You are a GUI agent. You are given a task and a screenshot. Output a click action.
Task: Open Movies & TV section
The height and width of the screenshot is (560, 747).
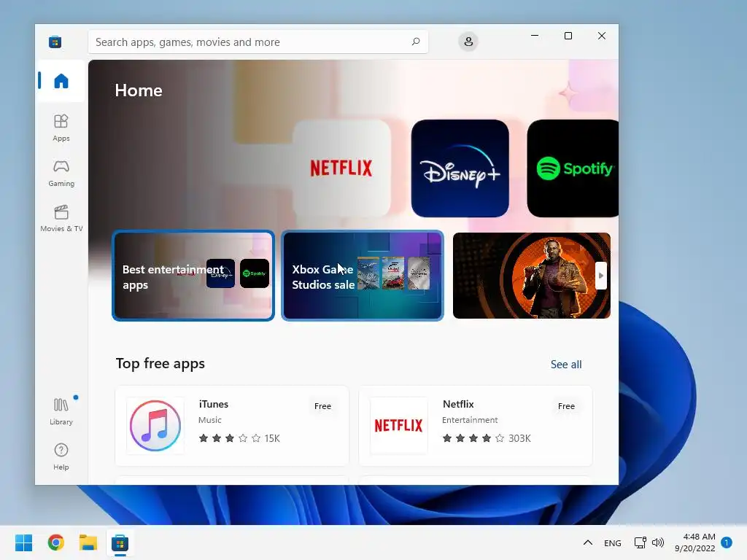click(61, 218)
